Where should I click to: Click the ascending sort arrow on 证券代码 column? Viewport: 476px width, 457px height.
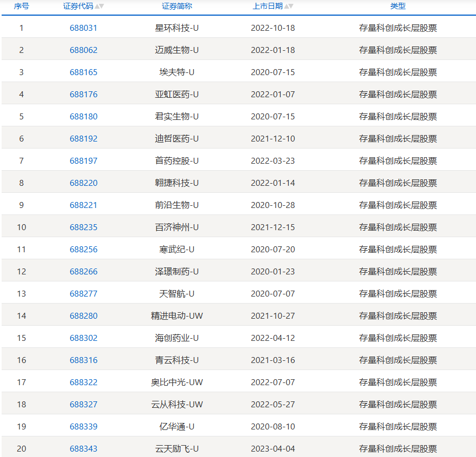click(x=96, y=6)
